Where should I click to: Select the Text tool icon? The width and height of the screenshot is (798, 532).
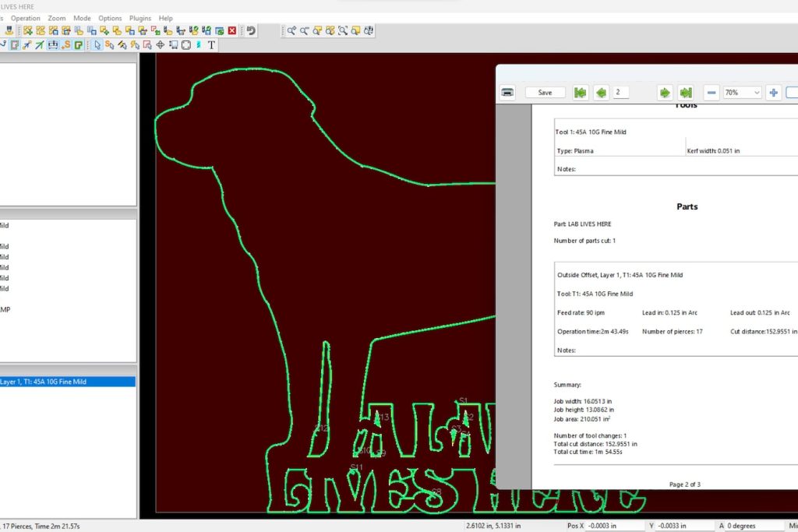[x=211, y=45]
